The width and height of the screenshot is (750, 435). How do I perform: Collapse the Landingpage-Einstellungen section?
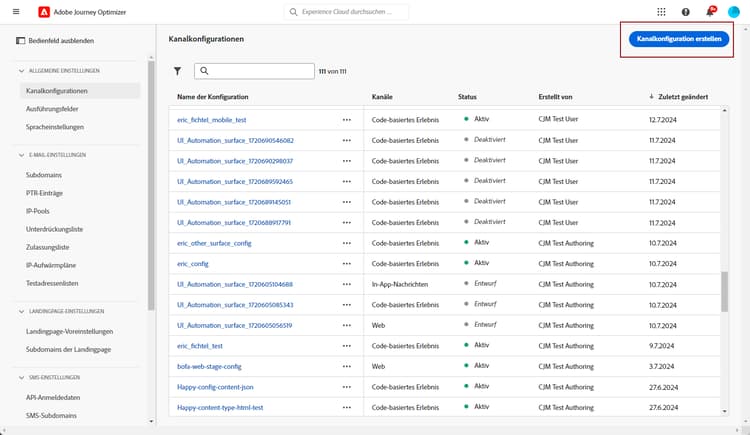click(x=20, y=312)
